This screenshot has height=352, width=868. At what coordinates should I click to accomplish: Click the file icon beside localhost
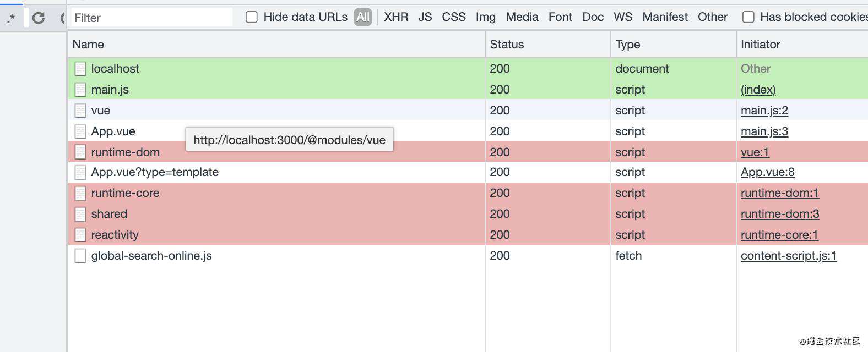[80, 69]
